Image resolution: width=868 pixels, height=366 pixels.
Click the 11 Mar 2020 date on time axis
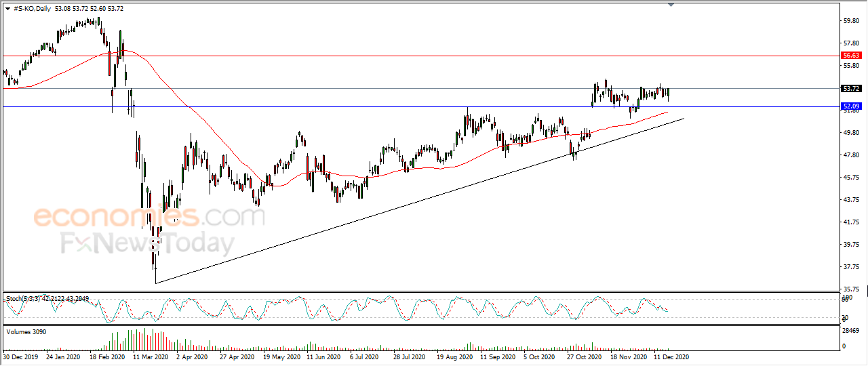click(149, 356)
